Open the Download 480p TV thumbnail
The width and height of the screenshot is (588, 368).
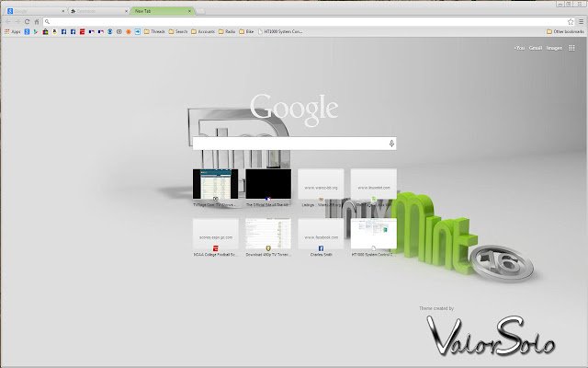coord(268,234)
